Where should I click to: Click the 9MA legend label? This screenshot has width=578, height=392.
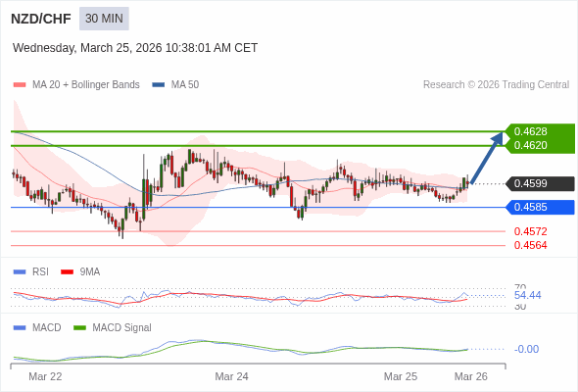point(90,272)
